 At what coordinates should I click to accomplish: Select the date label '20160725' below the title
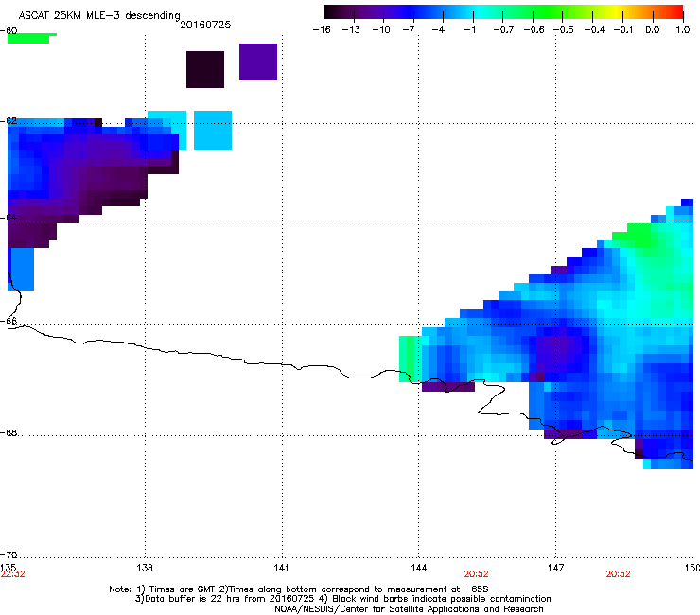click(x=205, y=25)
